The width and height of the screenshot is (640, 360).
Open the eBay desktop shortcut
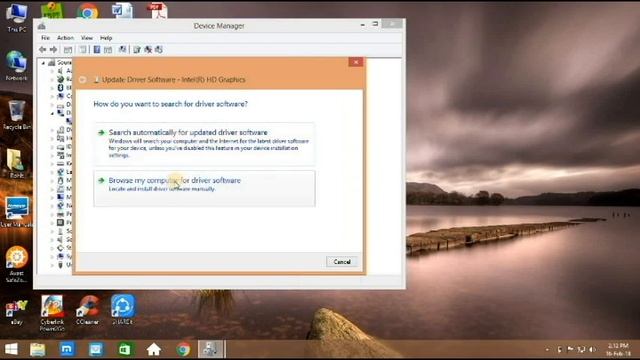[16, 312]
